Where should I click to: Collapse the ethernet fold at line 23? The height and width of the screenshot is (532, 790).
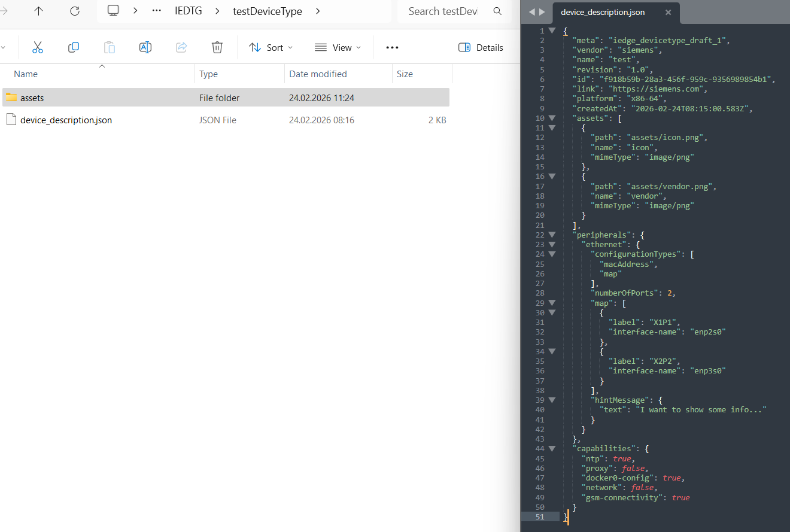coord(552,244)
